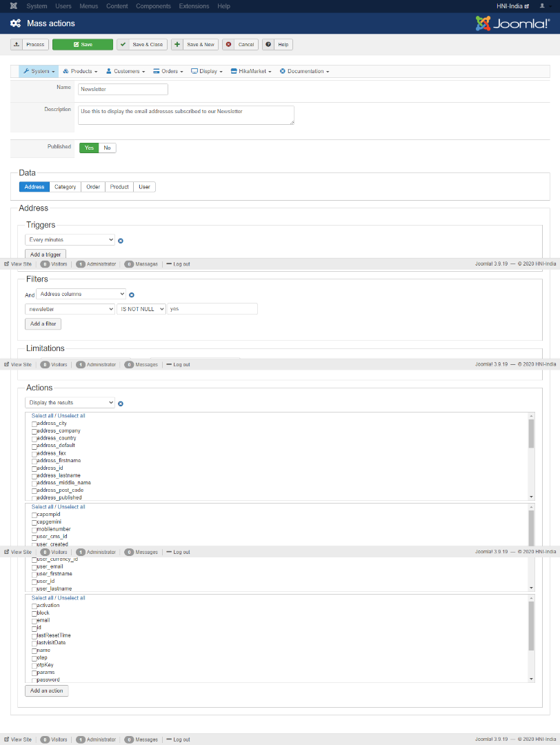Click the user account icon at top right
The image size is (560, 745).
coord(542,6)
